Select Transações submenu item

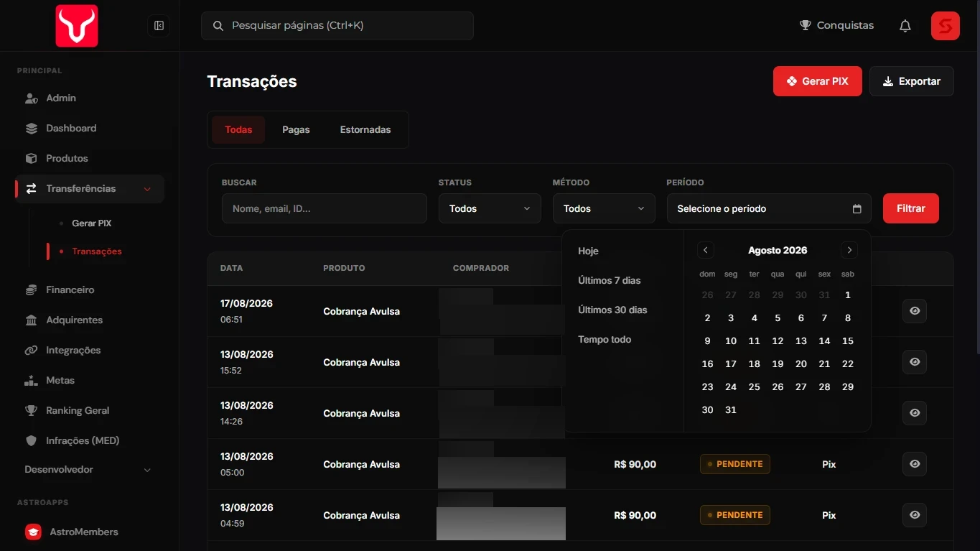pyautogui.click(x=97, y=251)
